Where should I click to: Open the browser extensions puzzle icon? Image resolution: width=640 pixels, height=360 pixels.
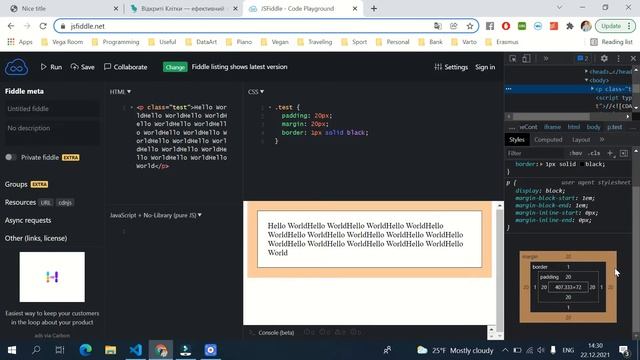pyautogui.click(x=570, y=26)
